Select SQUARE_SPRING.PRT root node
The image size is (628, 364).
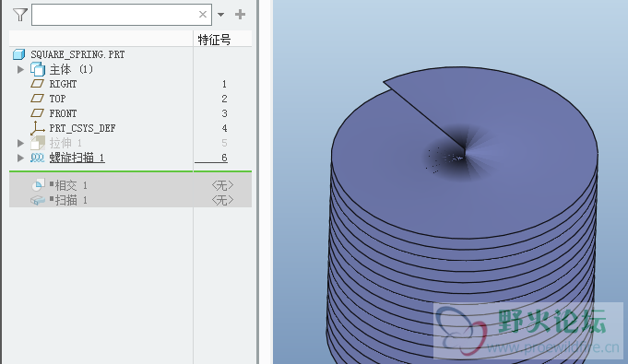(x=77, y=54)
